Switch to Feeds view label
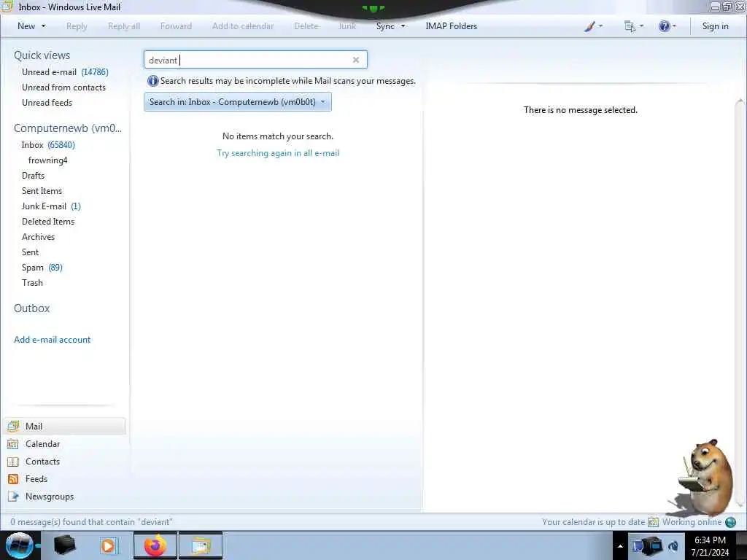The height and width of the screenshot is (560, 747). pyautogui.click(x=36, y=479)
